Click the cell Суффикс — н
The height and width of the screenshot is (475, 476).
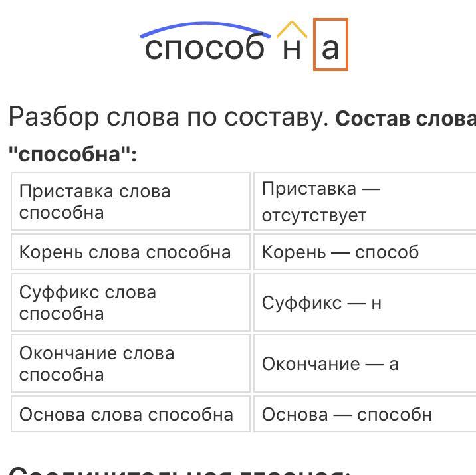(364, 302)
